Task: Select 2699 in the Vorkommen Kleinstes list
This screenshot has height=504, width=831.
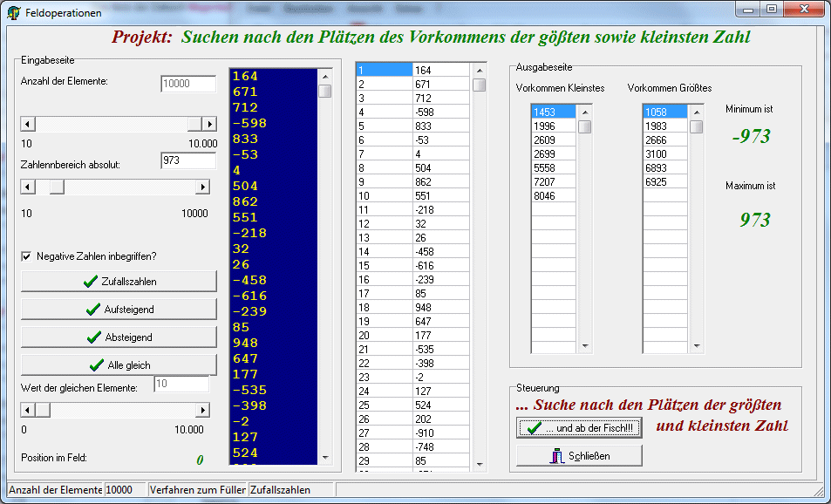Action: tap(554, 154)
